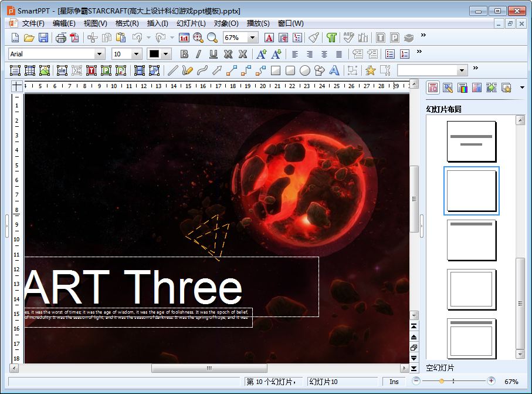Save the presentation with the disk icon
Screen dimensions: 532x394
point(43,38)
